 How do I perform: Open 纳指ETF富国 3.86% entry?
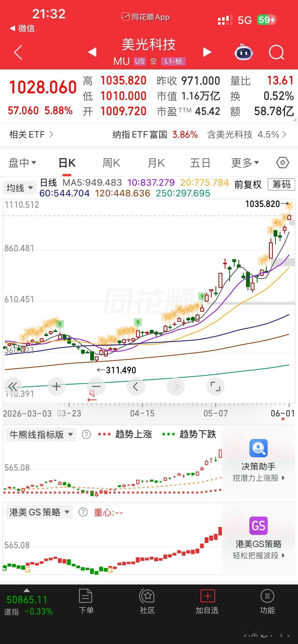point(155,134)
